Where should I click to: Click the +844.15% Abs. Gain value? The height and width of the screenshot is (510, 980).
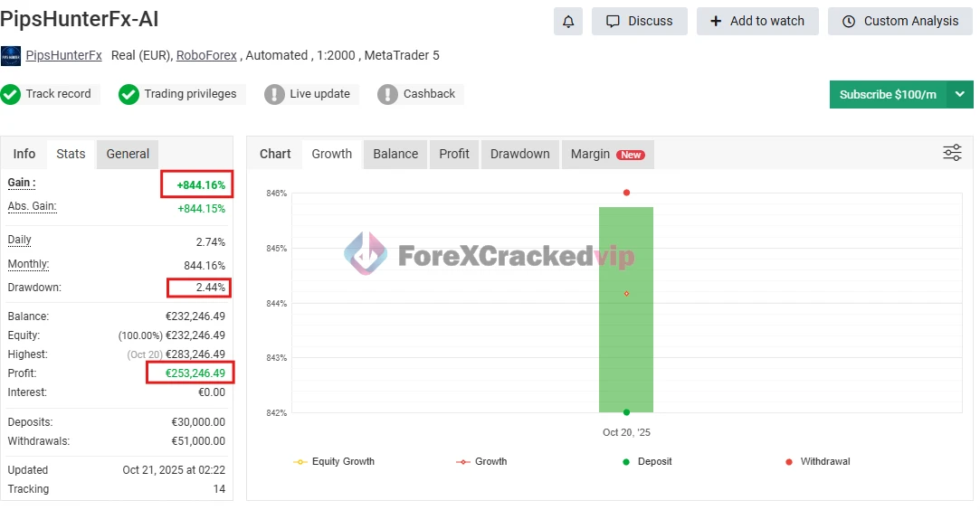pyautogui.click(x=201, y=209)
